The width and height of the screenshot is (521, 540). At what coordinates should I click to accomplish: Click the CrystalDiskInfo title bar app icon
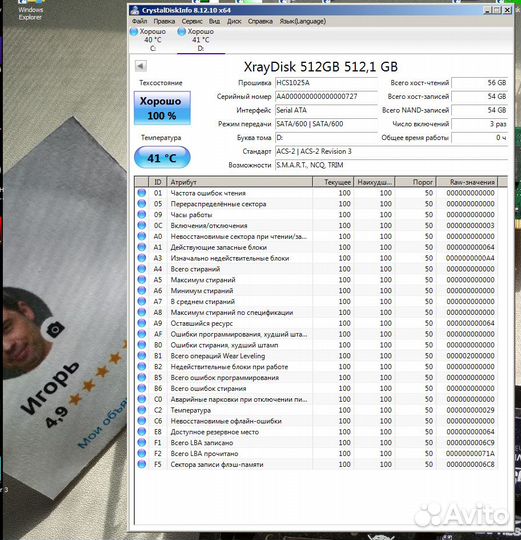coord(135,10)
